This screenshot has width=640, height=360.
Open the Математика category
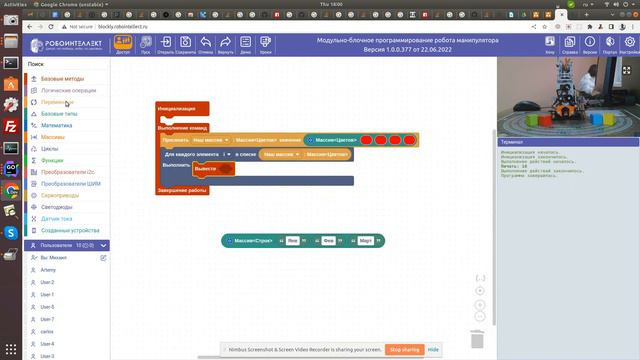click(x=56, y=125)
